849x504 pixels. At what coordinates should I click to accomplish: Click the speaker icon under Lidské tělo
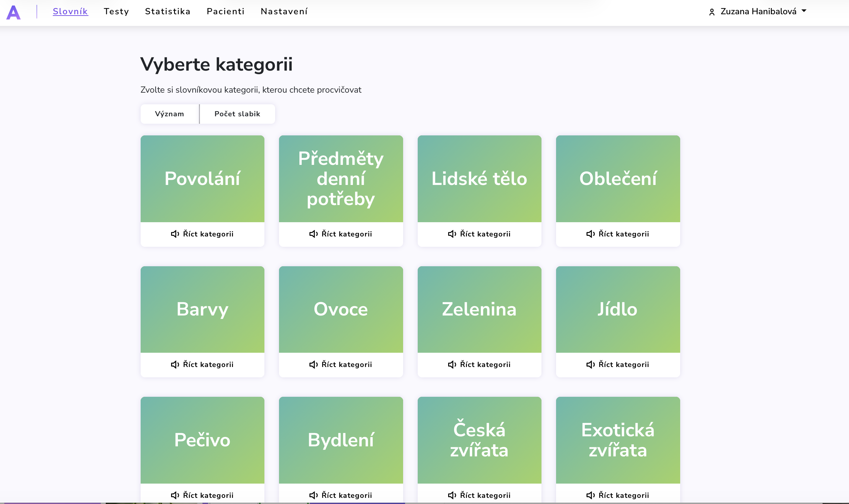(452, 234)
